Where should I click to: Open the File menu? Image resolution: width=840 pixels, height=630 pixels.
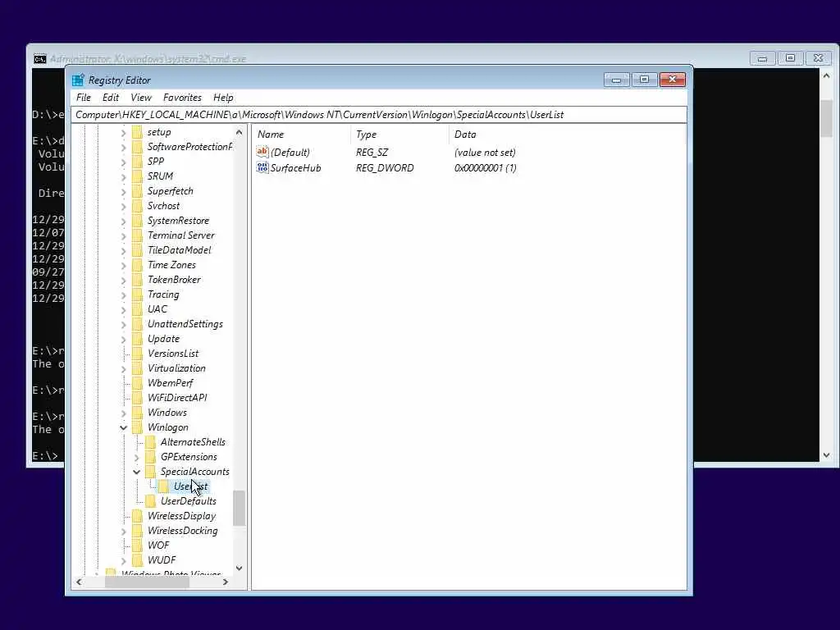point(84,98)
